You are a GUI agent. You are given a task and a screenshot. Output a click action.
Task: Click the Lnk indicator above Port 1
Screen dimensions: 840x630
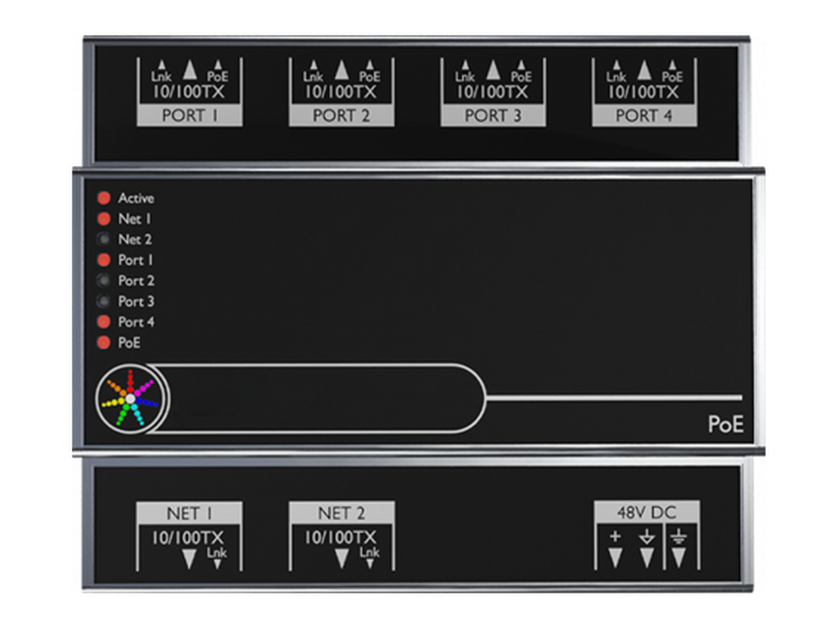[x=162, y=72]
